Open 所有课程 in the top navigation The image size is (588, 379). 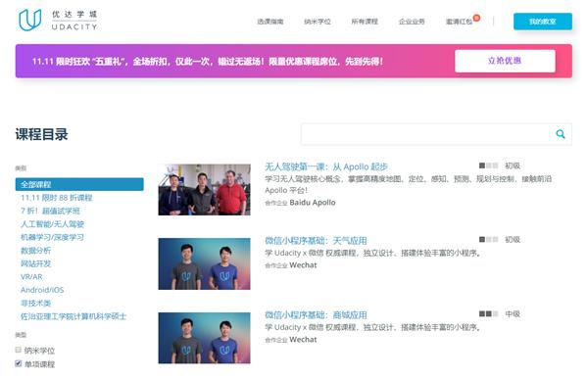[x=365, y=22]
